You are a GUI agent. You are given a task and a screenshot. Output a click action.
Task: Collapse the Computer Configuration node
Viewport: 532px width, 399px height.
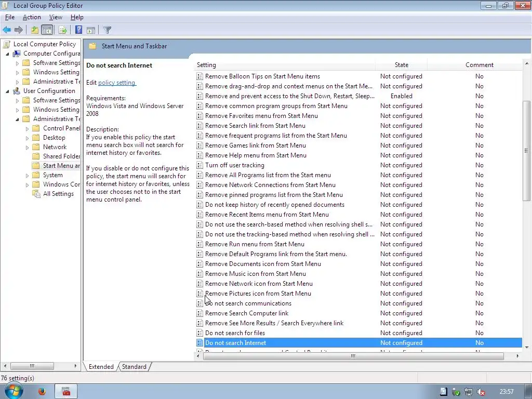click(x=7, y=54)
